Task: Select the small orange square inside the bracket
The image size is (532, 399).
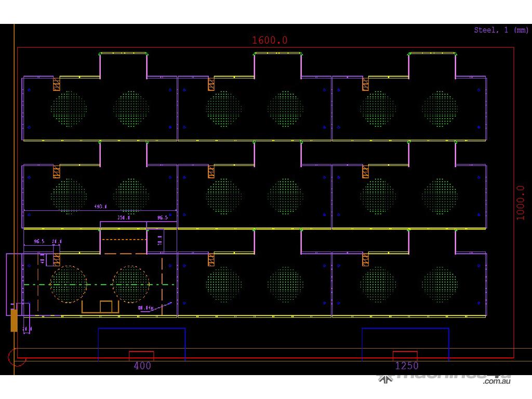Action: click(106, 306)
